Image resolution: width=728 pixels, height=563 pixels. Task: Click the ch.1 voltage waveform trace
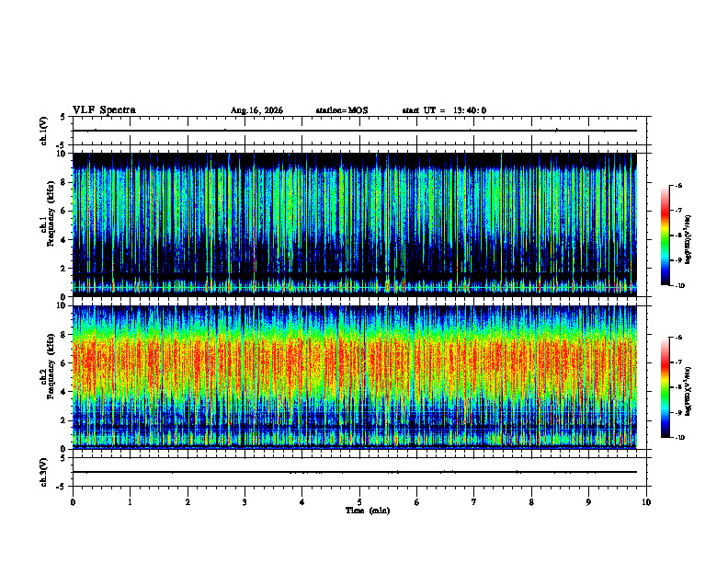[x=355, y=131]
